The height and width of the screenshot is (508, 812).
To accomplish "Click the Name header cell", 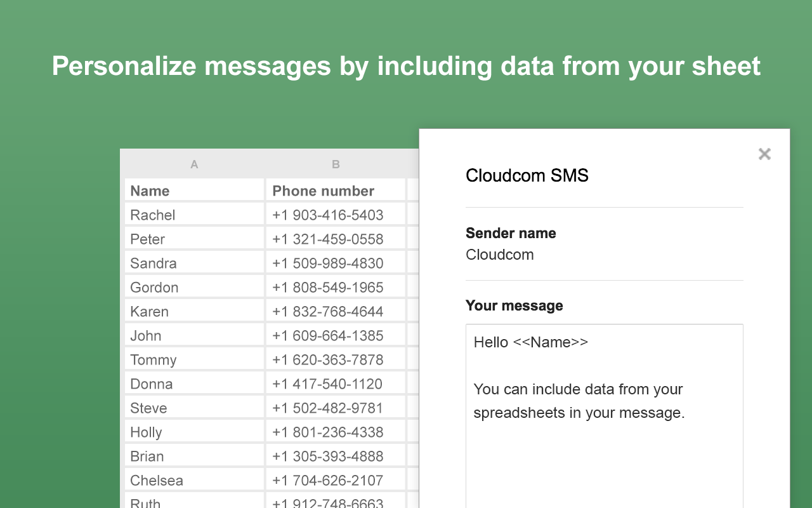I will pos(194,190).
